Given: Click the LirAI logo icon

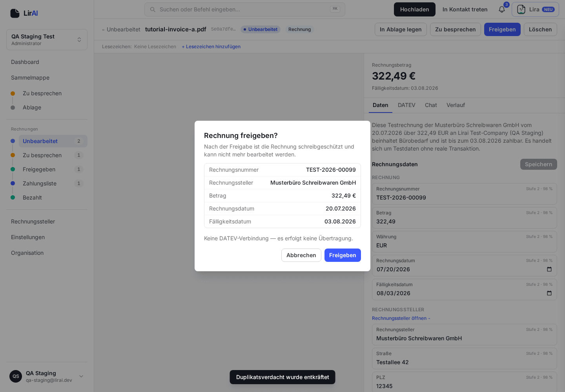Looking at the screenshot, I should (x=15, y=13).
